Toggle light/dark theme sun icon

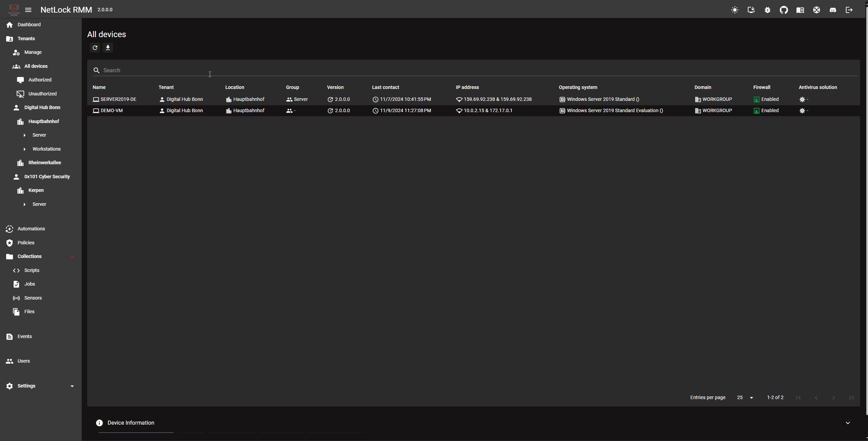pyautogui.click(x=735, y=10)
